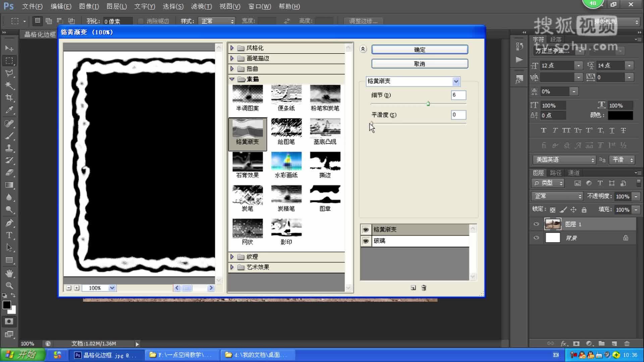The image size is (644, 362).
Task: Choose the 水彩画纸 filter thumbnail
Action: [x=286, y=162]
